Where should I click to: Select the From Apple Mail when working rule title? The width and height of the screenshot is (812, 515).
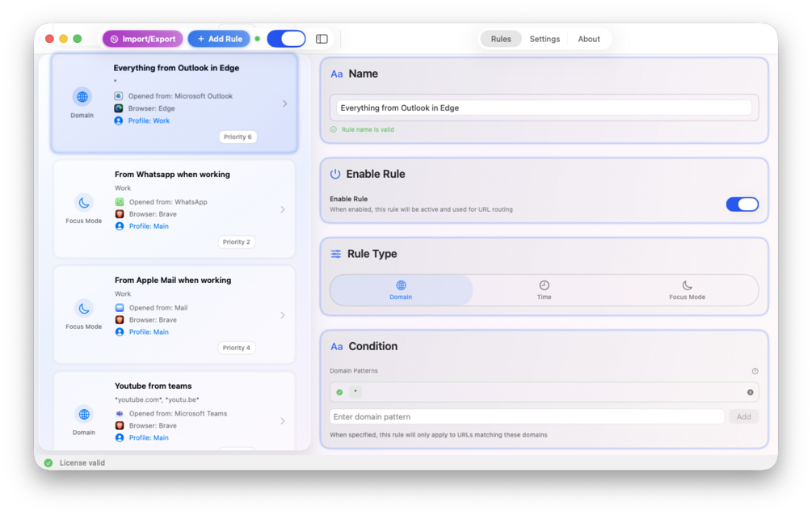pos(173,281)
